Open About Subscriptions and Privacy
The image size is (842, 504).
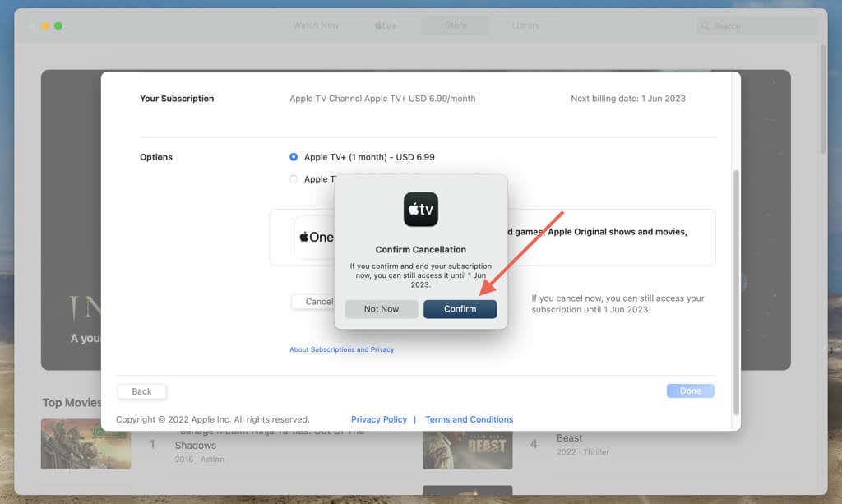[341, 349]
